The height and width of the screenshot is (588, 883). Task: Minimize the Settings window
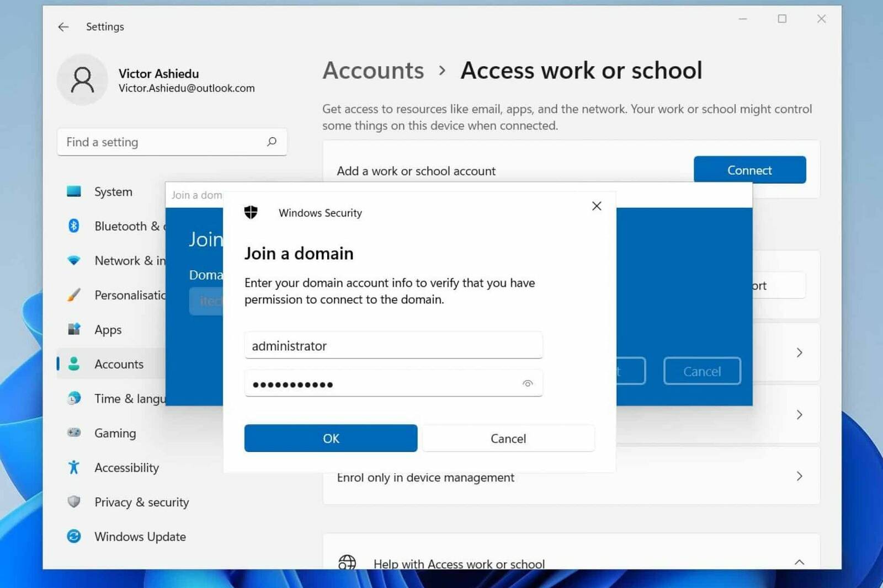[743, 19]
